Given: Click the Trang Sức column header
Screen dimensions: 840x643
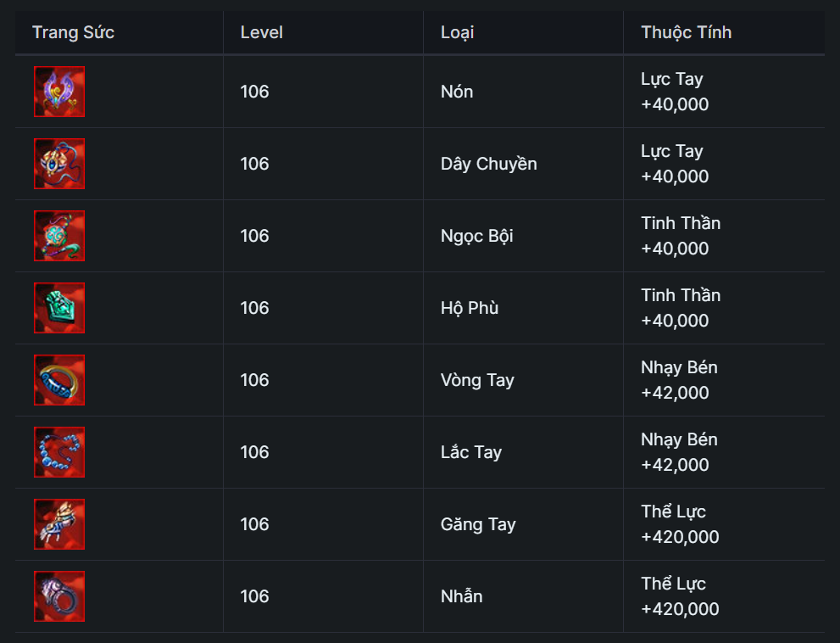Looking at the screenshot, I should (x=73, y=33).
